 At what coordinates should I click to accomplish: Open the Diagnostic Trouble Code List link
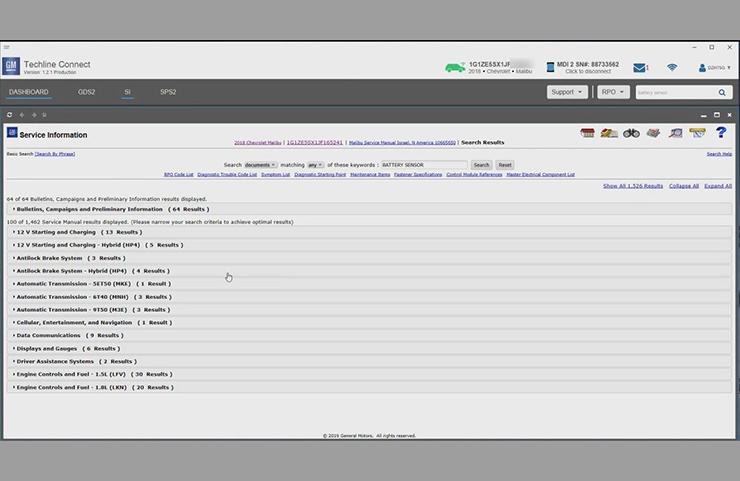(227, 175)
